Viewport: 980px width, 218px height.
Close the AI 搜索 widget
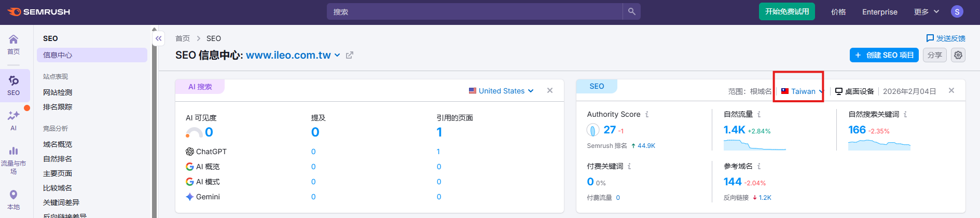point(550,90)
